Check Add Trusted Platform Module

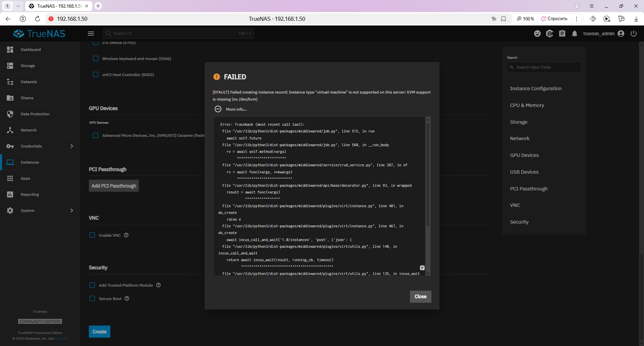coord(92,285)
